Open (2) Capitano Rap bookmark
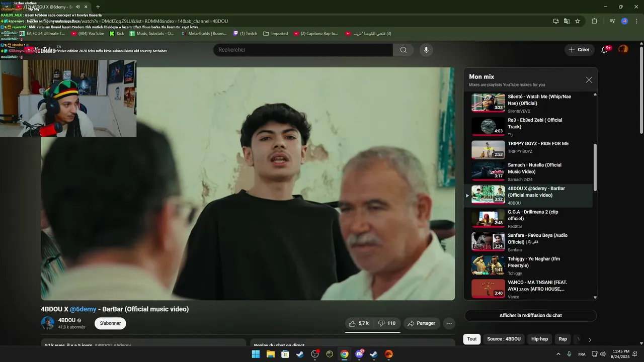The width and height of the screenshot is (644, 362). [316, 34]
